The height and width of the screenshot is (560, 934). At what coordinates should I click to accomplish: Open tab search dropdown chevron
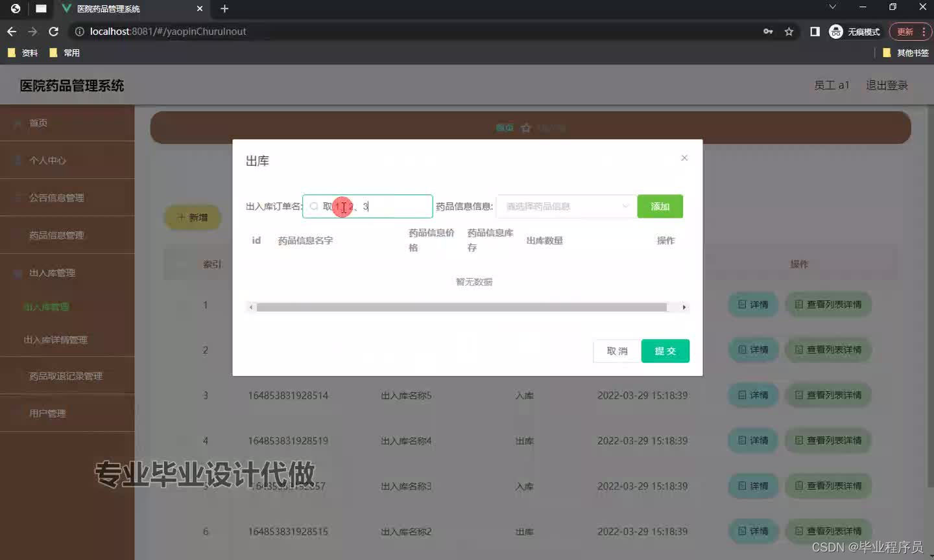tap(832, 7)
